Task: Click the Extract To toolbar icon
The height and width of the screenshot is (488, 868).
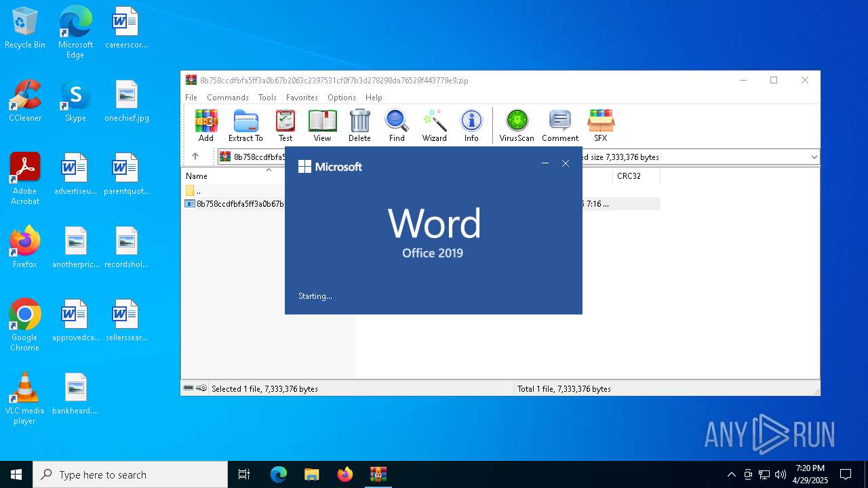Action: 245,126
